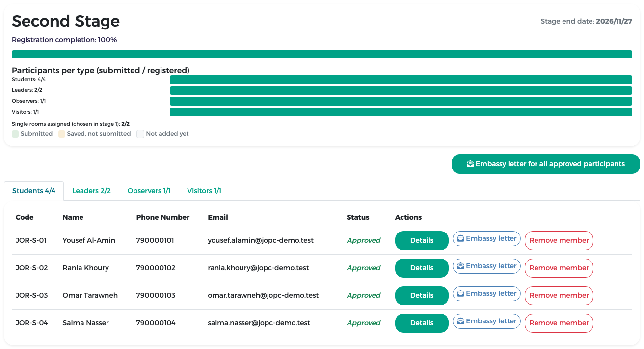The height and width of the screenshot is (349, 644).
Task: Click the name Salma Nasser
Action: point(86,323)
